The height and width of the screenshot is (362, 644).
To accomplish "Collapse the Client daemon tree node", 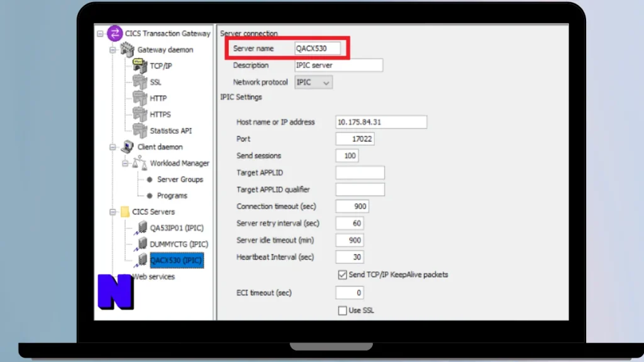I will (113, 147).
